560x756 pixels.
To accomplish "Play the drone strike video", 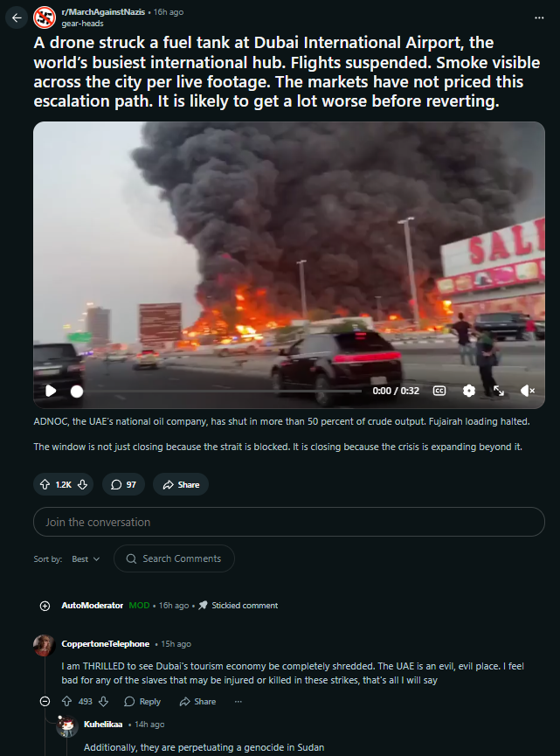I will click(51, 391).
